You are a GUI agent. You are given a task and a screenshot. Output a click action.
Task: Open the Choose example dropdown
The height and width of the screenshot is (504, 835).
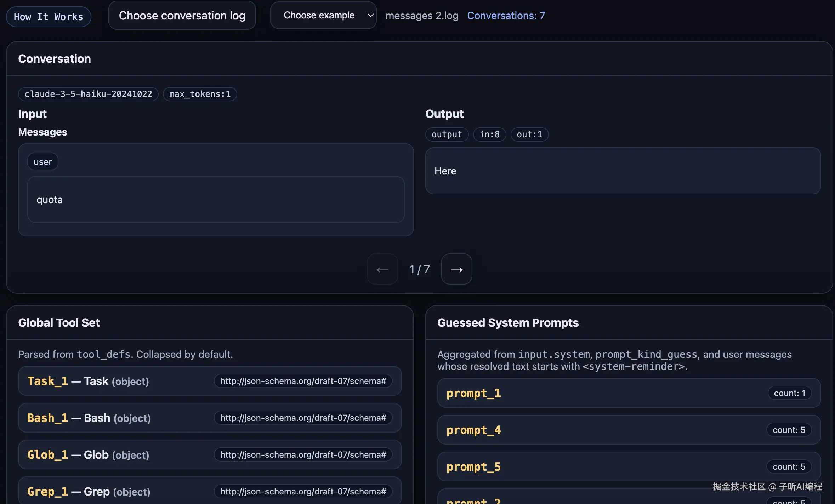point(323,15)
